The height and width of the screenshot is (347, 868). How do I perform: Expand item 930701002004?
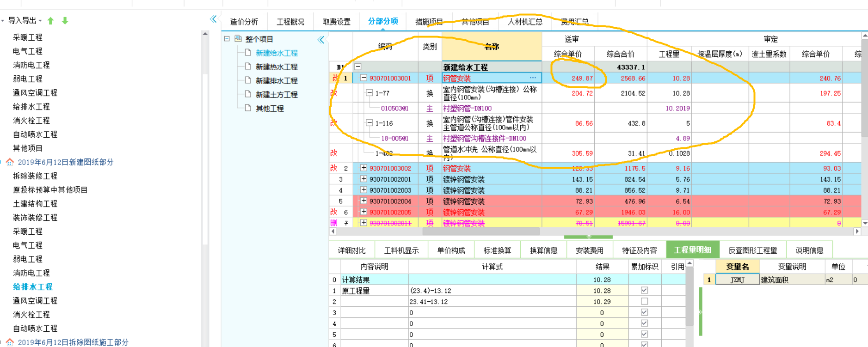[x=363, y=201]
